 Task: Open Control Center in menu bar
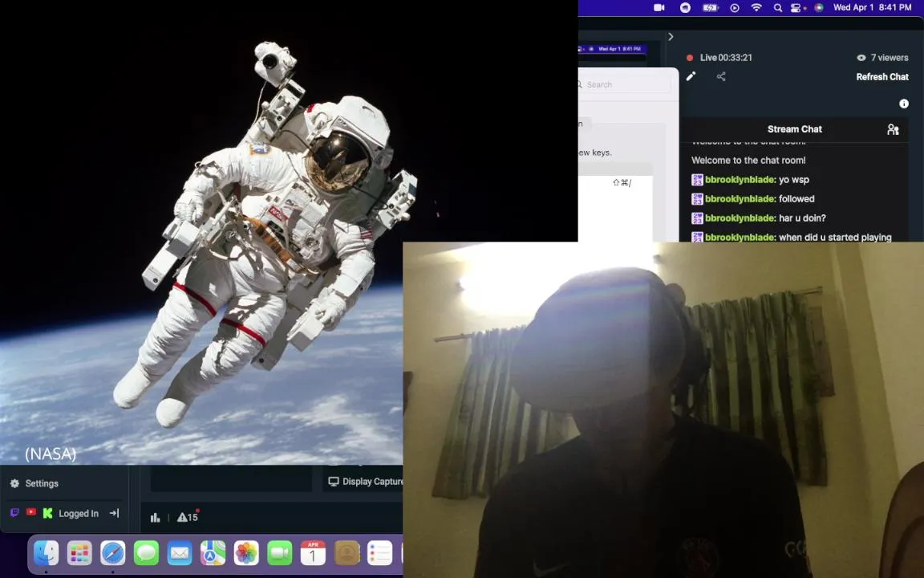pos(796,8)
